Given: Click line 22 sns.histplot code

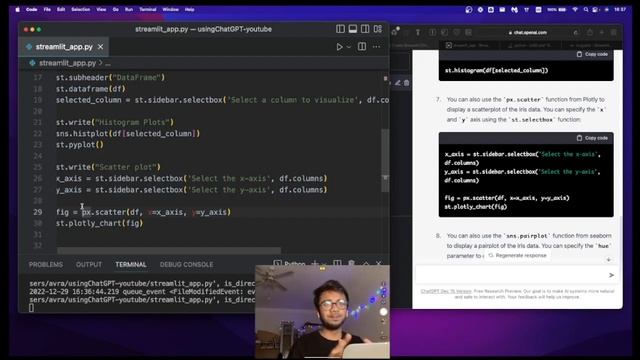Looking at the screenshot, I should pos(128,133).
